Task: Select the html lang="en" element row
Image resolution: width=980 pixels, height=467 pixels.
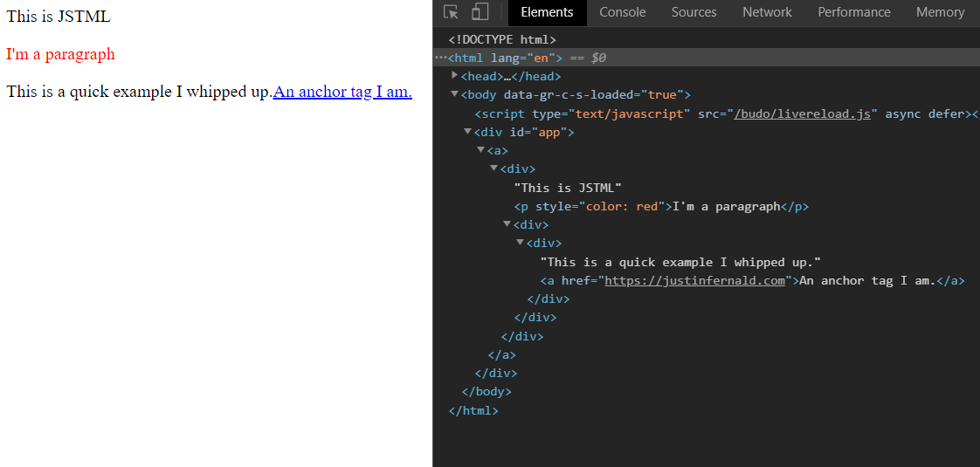Action: click(707, 58)
